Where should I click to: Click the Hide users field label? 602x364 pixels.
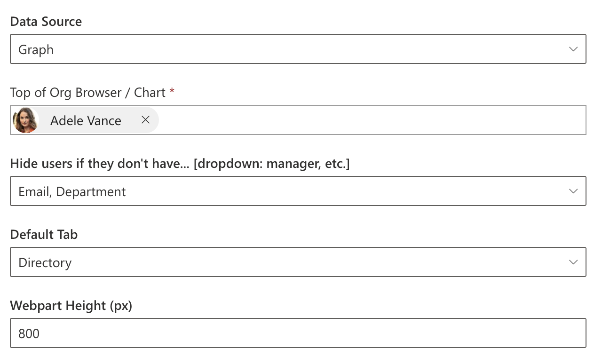click(x=180, y=164)
